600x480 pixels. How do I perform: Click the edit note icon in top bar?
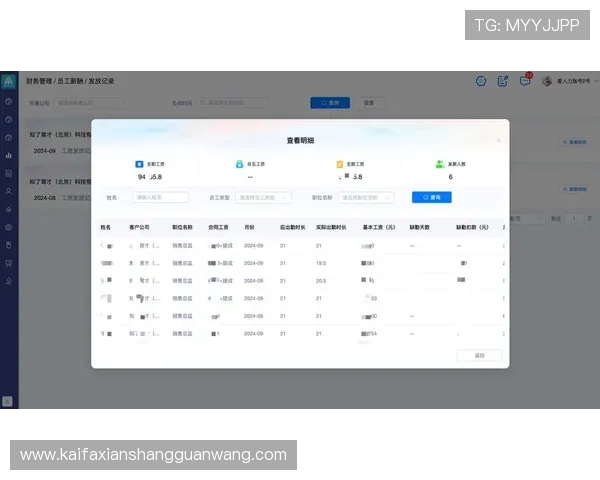pos(503,81)
